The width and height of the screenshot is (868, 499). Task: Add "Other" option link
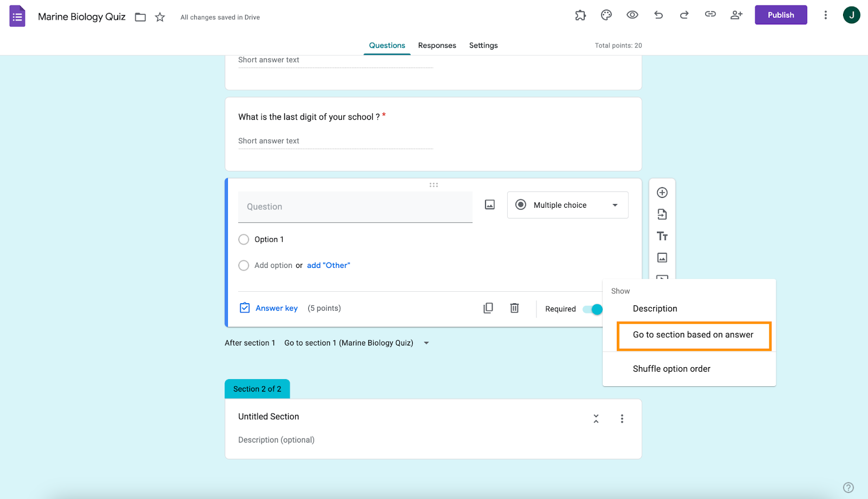coord(329,265)
